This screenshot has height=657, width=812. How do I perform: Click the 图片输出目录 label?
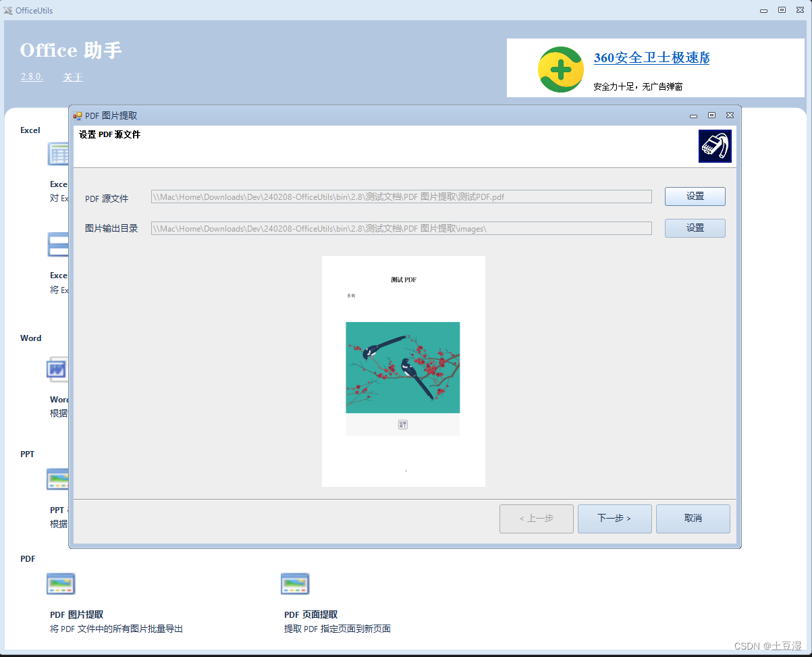[111, 228]
